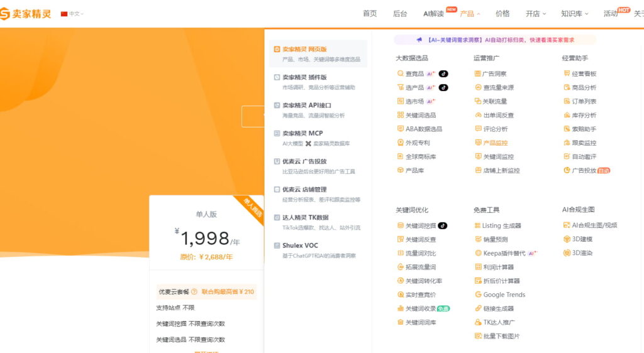
Task: Open the 中文 language dropdown
Action: [x=72, y=14]
